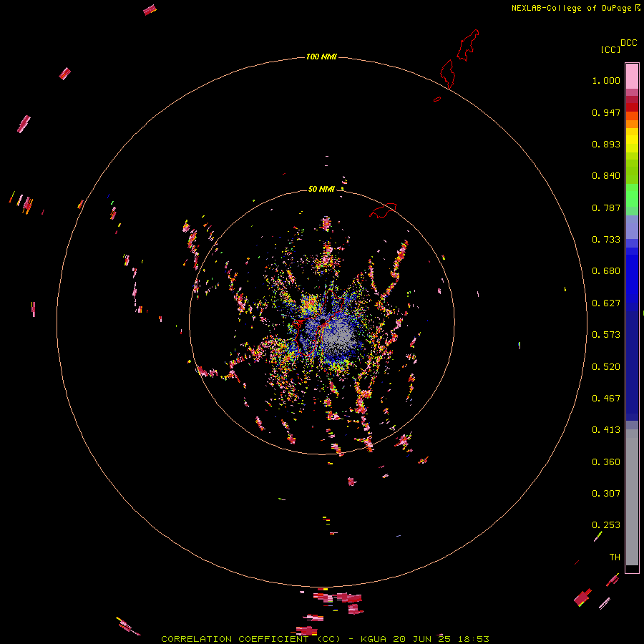The image size is (644, 644).
Task: Click the 100 NMI range ring label
Action: [x=321, y=57]
